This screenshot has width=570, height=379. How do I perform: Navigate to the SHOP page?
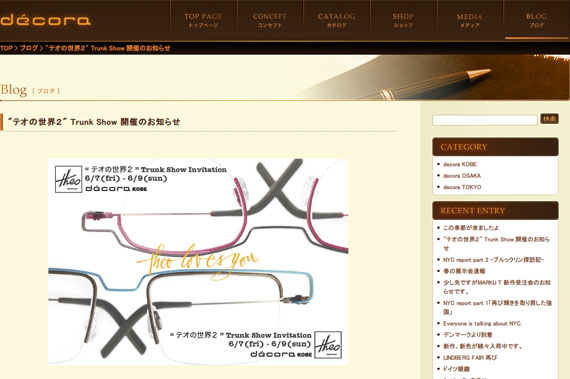403,20
